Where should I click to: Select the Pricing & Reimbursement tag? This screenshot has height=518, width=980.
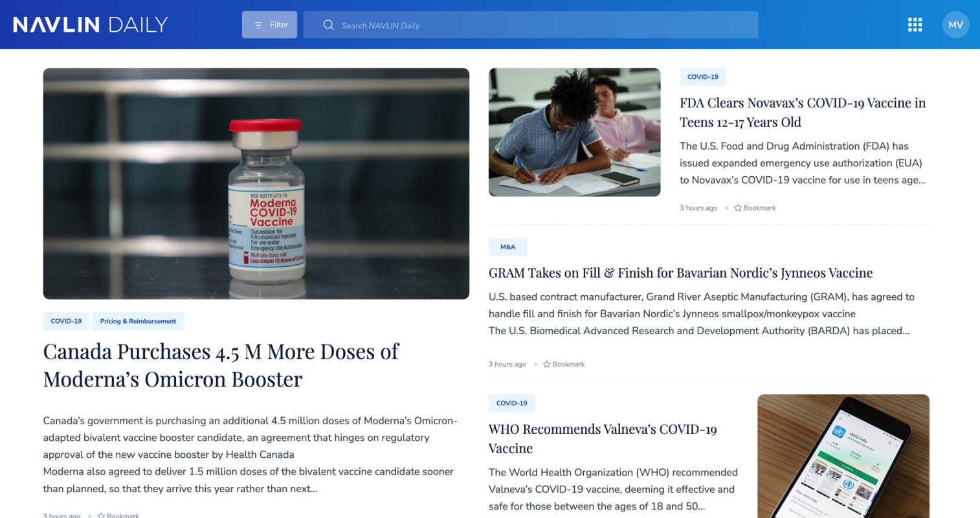pyautogui.click(x=138, y=321)
